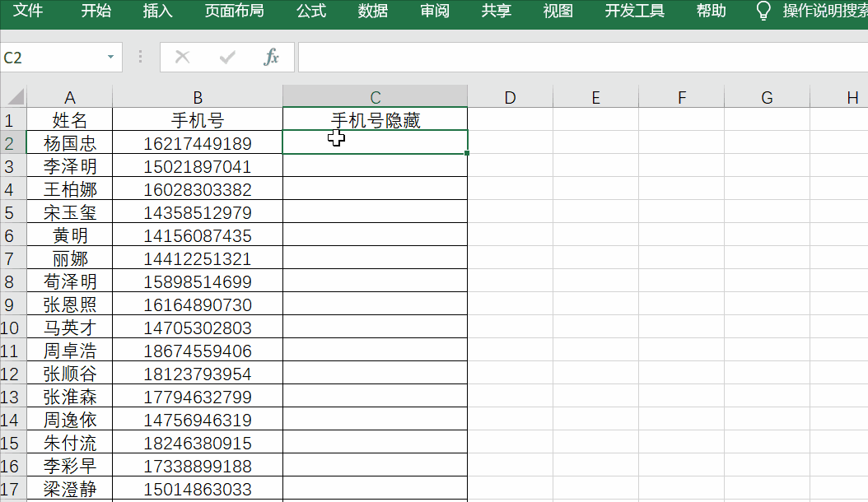This screenshot has width=868, height=502.
Task: Click inside the formula bar input
Action: (x=583, y=57)
